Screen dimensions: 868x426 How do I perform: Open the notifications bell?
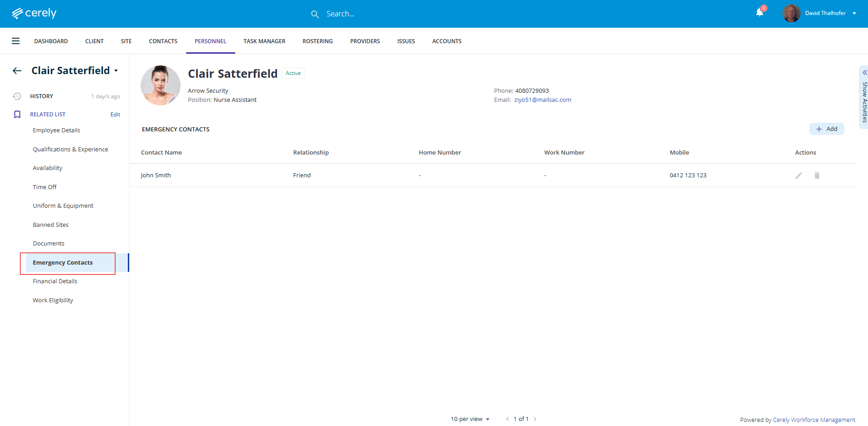[759, 13]
